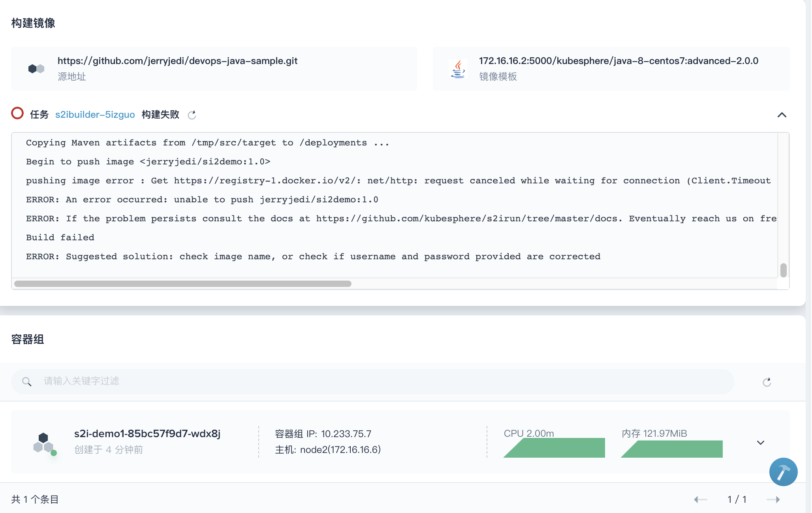
Task: Open the floating hammer toolbox button
Action: point(783,472)
